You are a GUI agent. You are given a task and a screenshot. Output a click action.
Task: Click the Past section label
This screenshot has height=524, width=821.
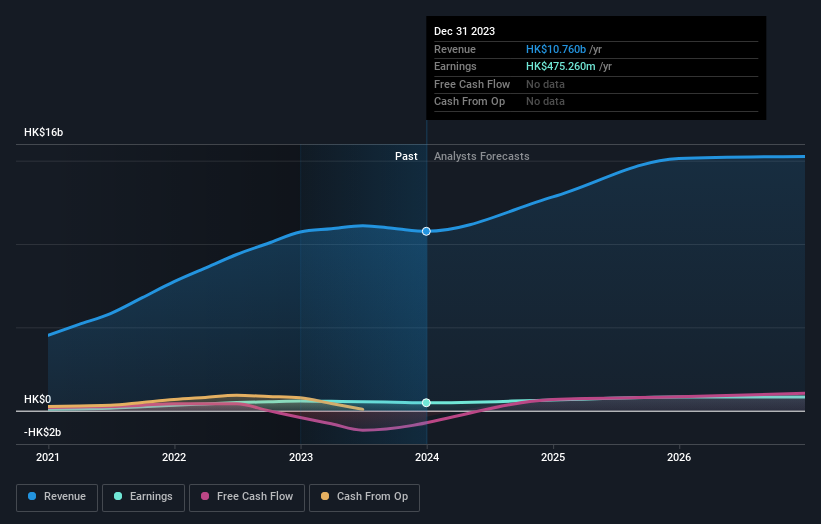406,157
